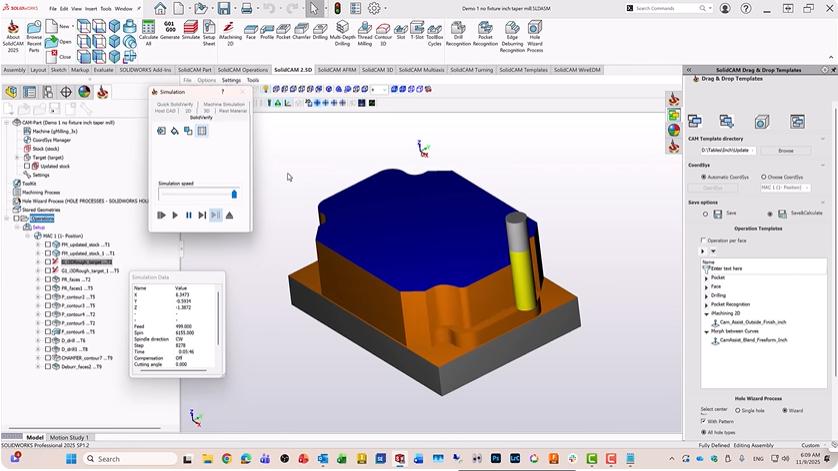
Task: Toggle checkbox for Deburr_faces2 ...T9 operation
Action: pos(48,366)
